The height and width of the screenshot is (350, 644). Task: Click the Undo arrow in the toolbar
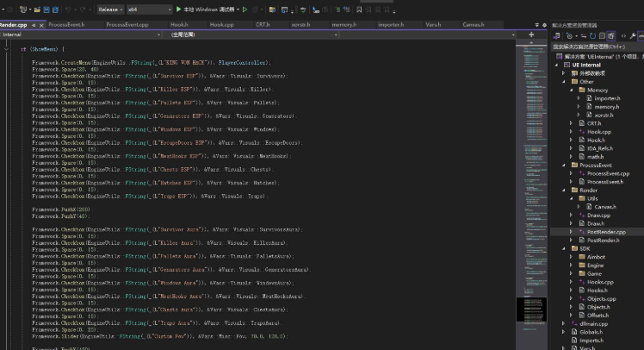67,9
